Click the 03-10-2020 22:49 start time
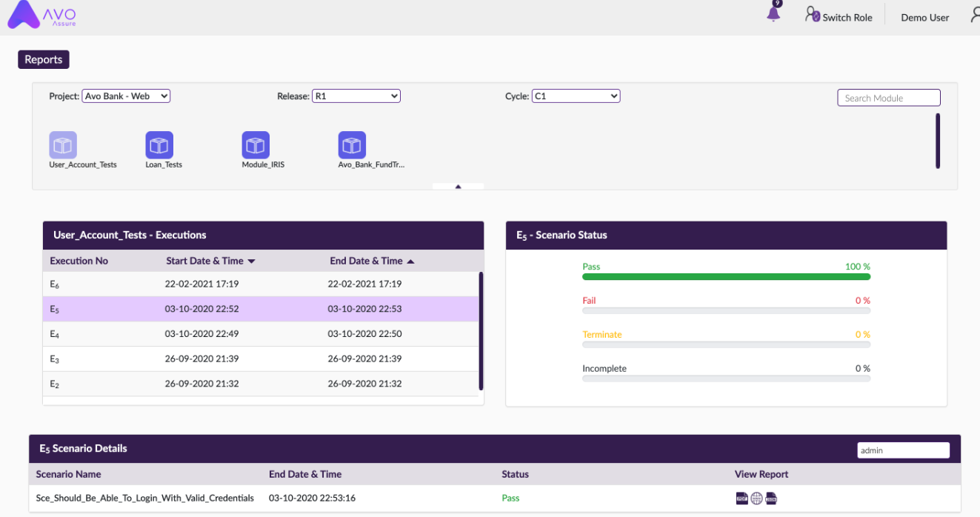980x517 pixels. point(201,335)
